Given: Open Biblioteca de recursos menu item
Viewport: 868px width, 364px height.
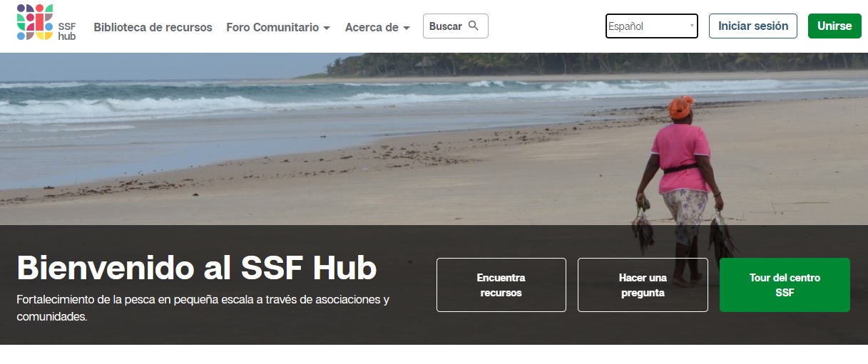Looking at the screenshot, I should pos(153,27).
